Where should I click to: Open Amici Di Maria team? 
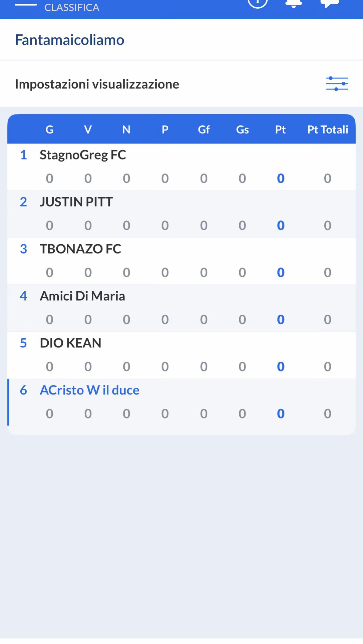tap(181, 308)
